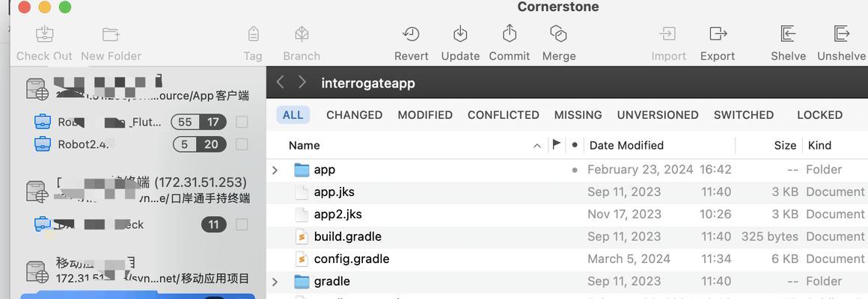Tick the checkbox beside the 11 badge
Screen dimensions: 868x299
point(242,224)
